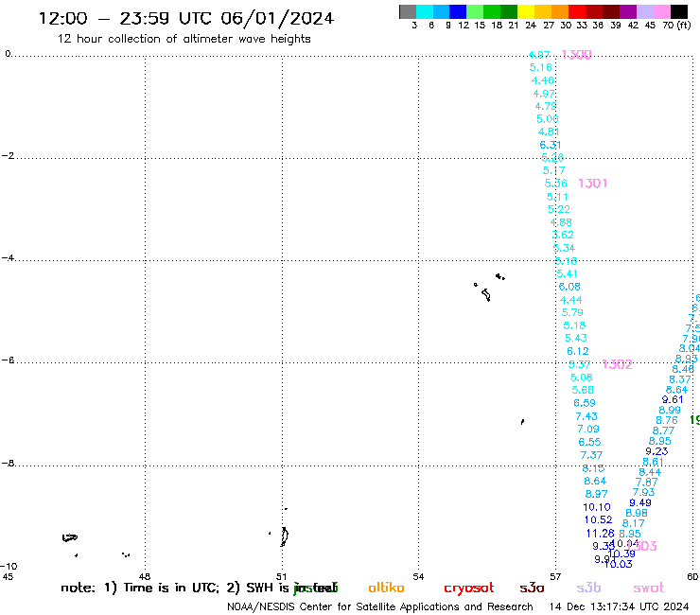
Task: Click the pink legend swatch
Action: point(662,11)
